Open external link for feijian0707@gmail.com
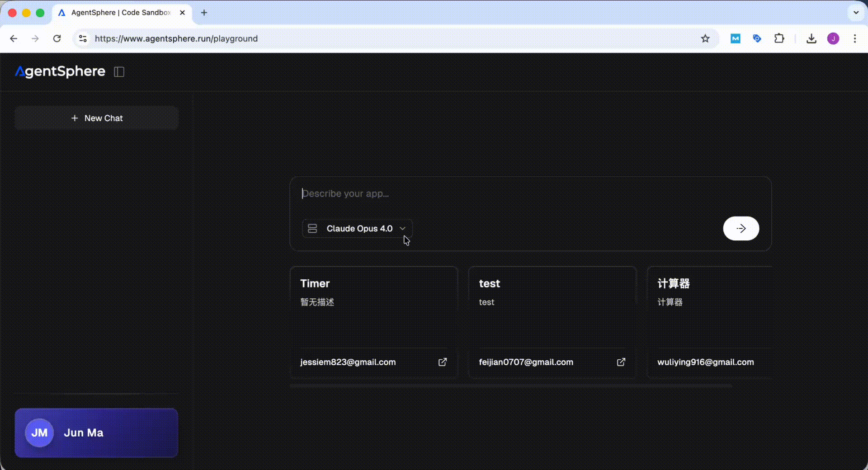Viewport: 868px width, 470px height. (621, 362)
